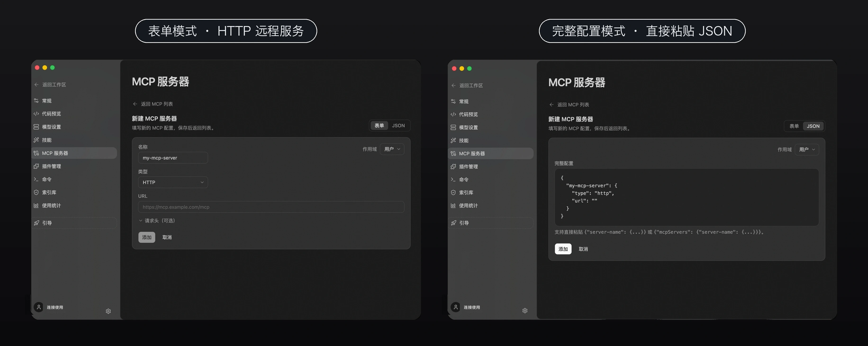Click 取消 in right window
Screen dimensions: 868x346
pos(583,249)
